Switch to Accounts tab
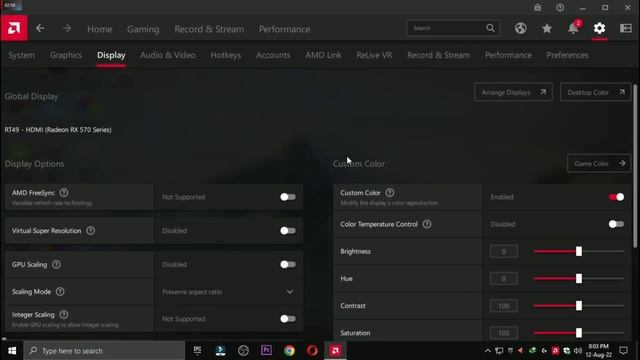The width and height of the screenshot is (640, 360). point(273,55)
